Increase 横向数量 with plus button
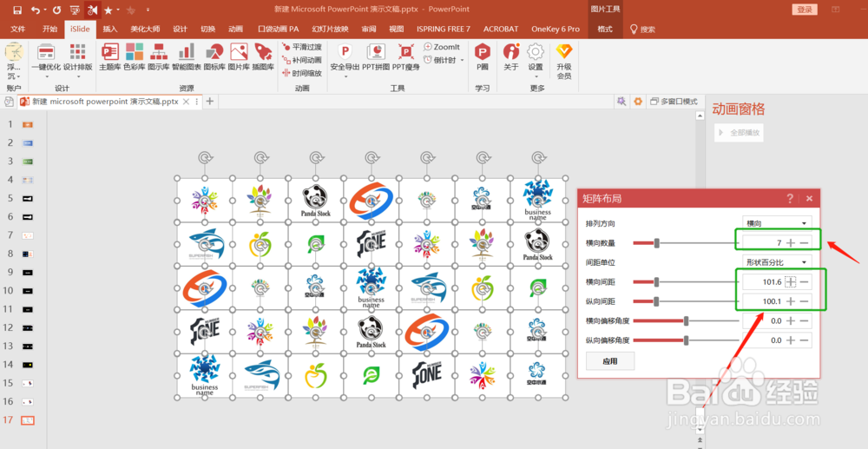This screenshot has height=449, width=868. pos(791,242)
